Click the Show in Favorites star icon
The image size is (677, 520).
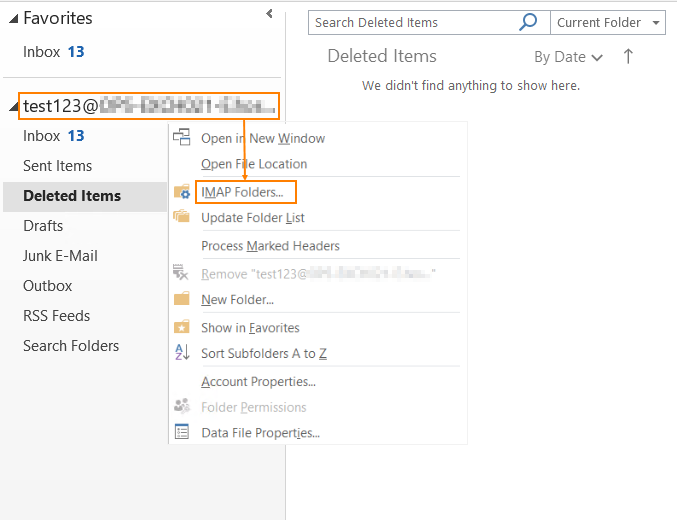pyautogui.click(x=182, y=327)
